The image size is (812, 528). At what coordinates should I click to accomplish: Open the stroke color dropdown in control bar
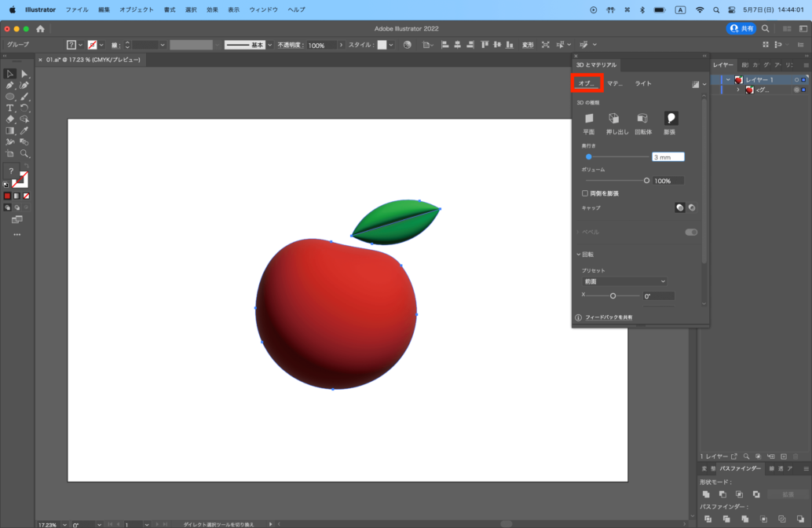coord(101,45)
